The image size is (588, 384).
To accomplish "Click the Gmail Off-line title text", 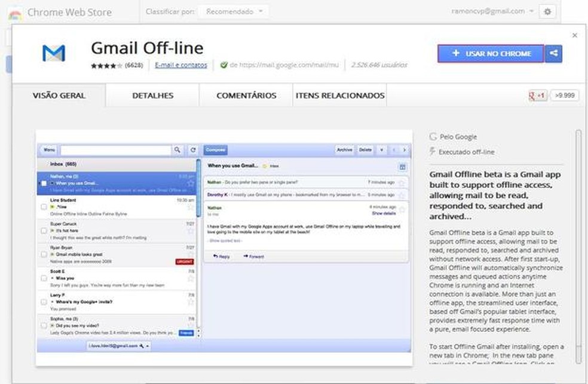I will [x=147, y=48].
